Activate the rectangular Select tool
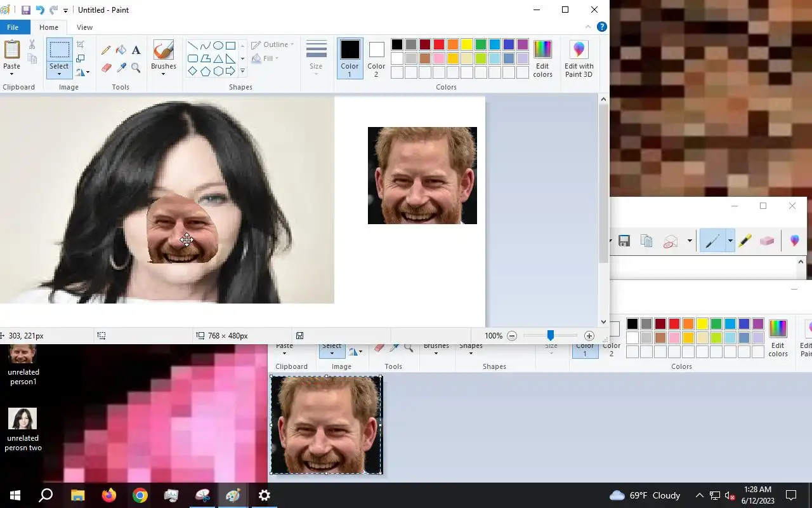 point(59,51)
